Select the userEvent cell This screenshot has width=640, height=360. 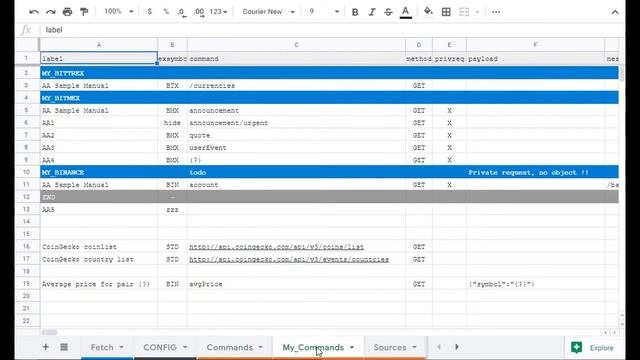pos(296,148)
